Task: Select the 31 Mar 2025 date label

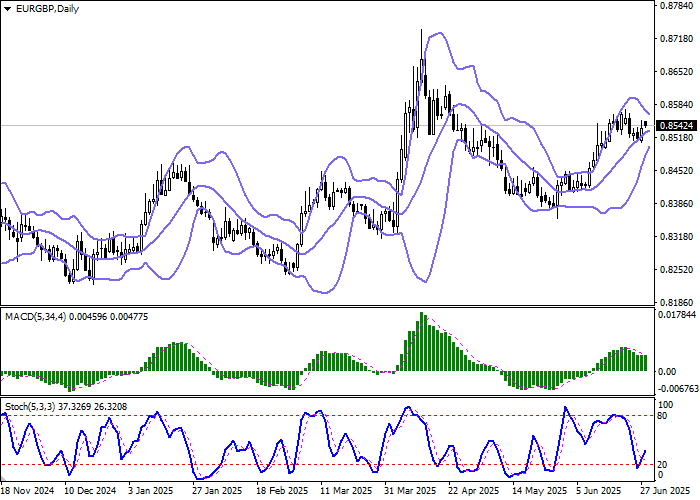Action: [x=411, y=491]
